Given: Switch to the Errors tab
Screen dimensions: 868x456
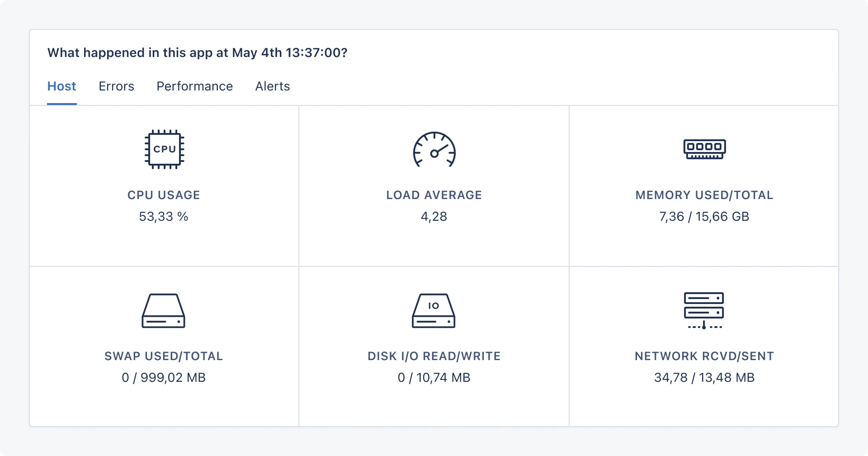Looking at the screenshot, I should pos(116,86).
